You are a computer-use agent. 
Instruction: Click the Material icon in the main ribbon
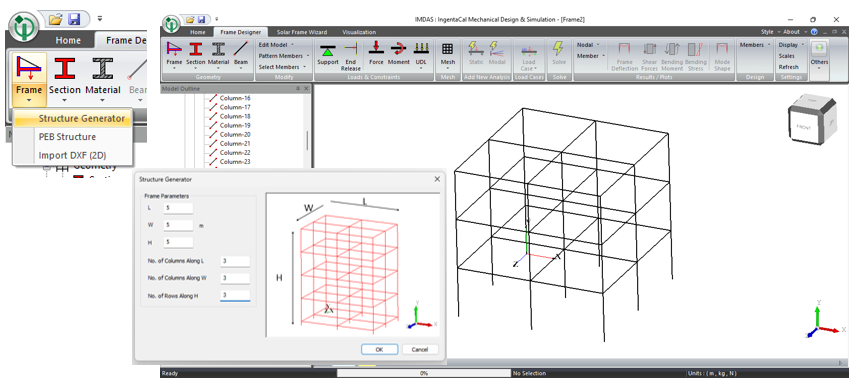tap(218, 49)
